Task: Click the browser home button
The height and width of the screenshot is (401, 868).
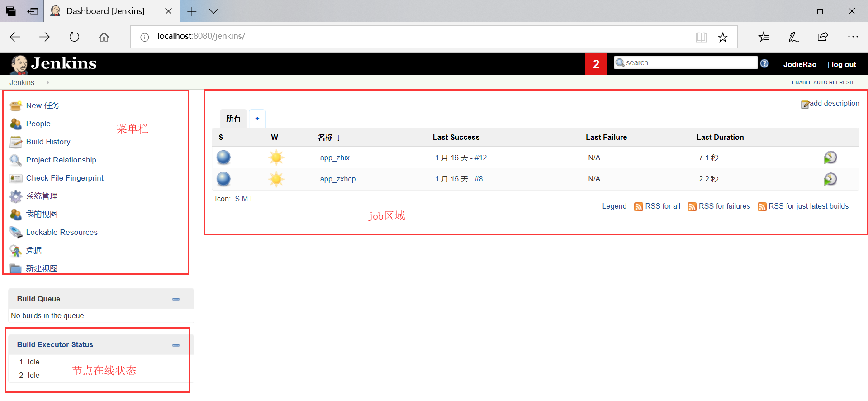Action: click(x=104, y=37)
